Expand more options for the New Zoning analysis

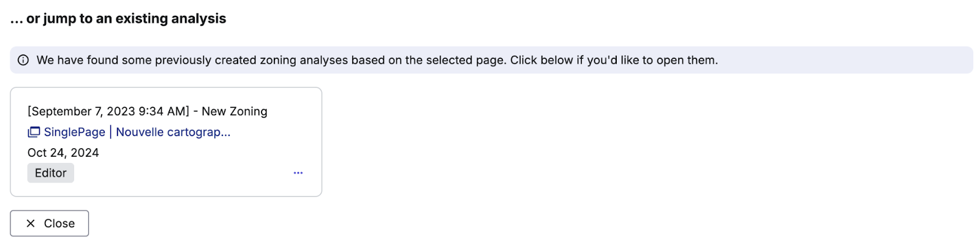coord(298,173)
